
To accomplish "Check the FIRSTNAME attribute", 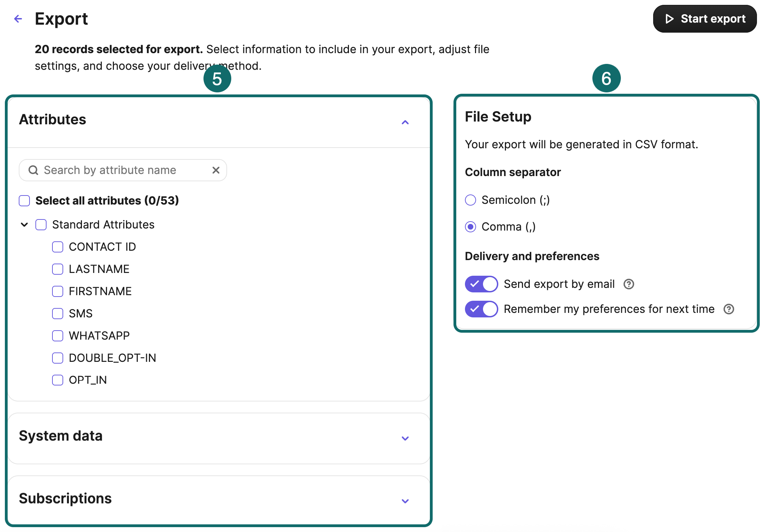I will (57, 291).
